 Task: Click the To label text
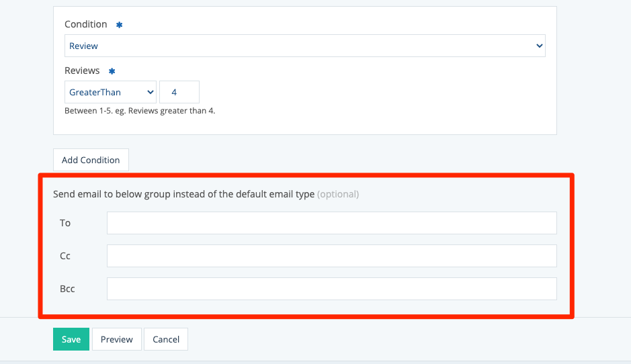coord(65,223)
